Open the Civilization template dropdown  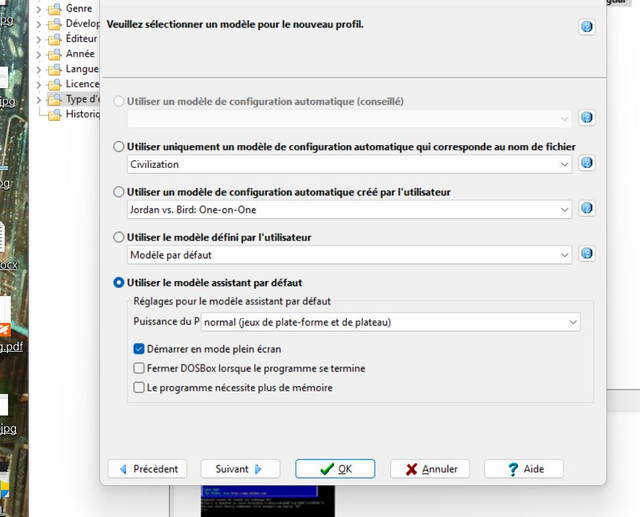point(349,164)
